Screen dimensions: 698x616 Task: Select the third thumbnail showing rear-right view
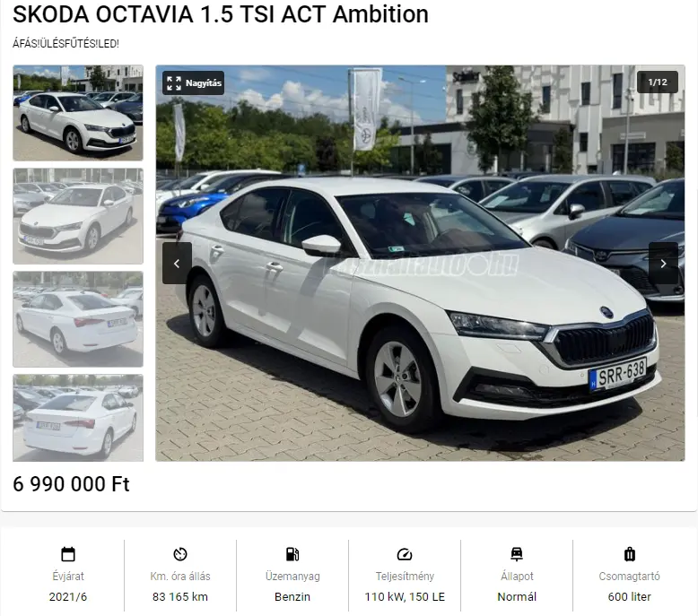click(78, 319)
